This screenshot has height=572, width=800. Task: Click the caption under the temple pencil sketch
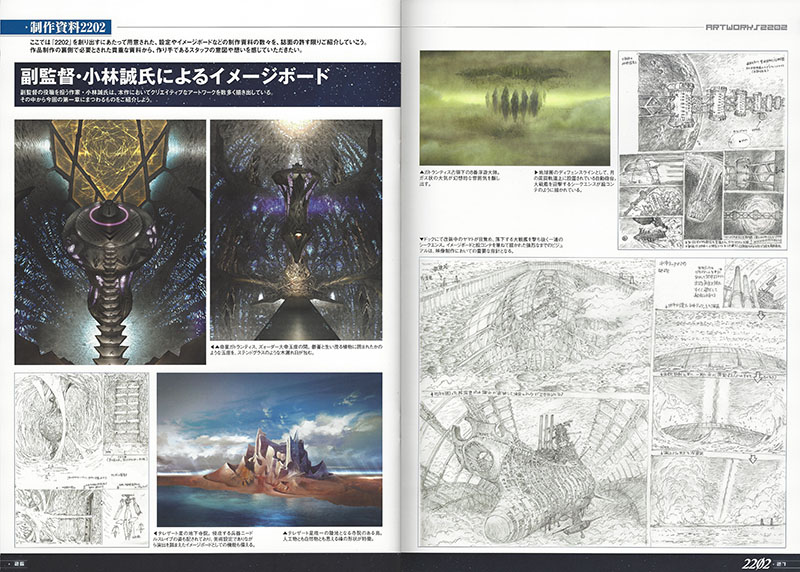(203, 539)
